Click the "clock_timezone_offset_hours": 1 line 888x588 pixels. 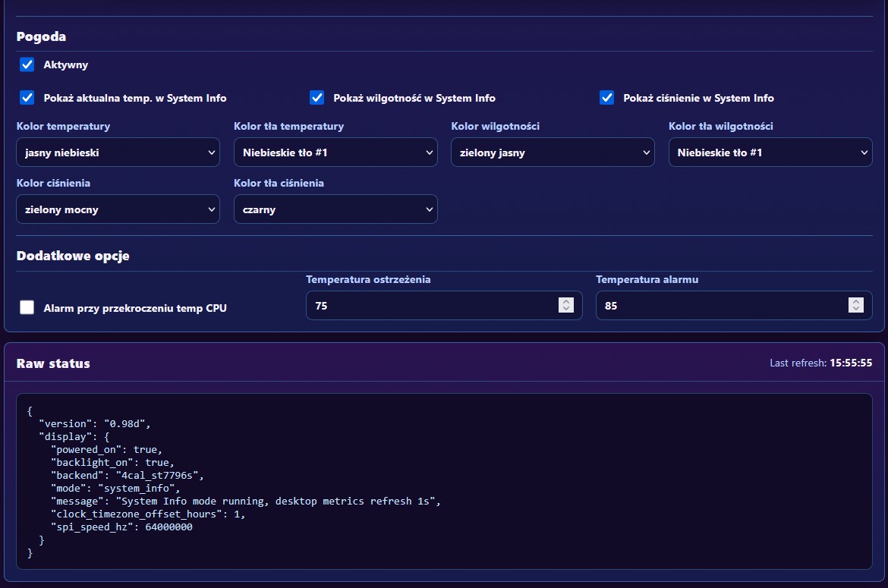148,514
